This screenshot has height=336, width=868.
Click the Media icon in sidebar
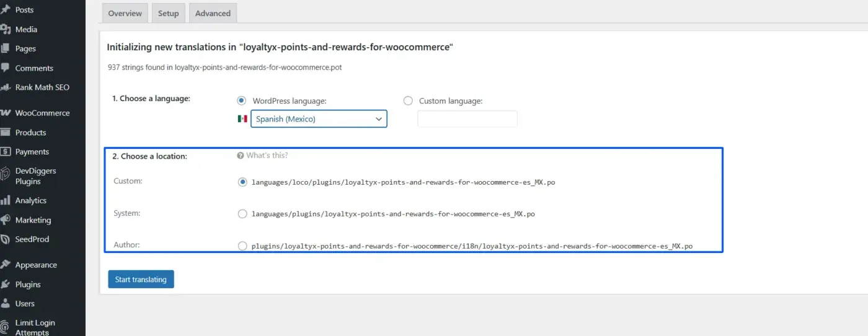click(5, 29)
